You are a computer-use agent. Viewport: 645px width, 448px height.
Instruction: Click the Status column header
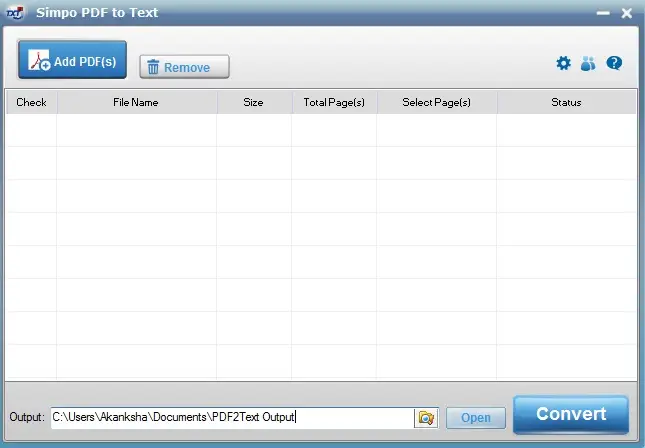click(x=566, y=102)
